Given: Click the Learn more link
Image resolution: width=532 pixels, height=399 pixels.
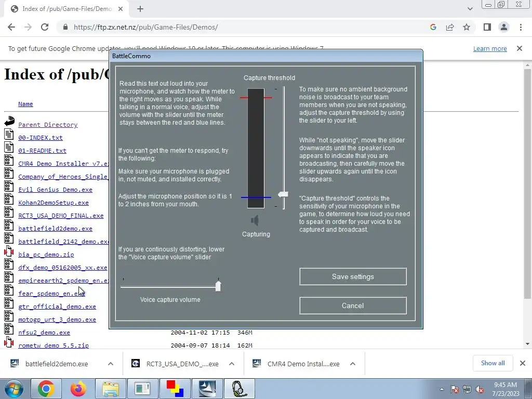Looking at the screenshot, I should coord(490,48).
